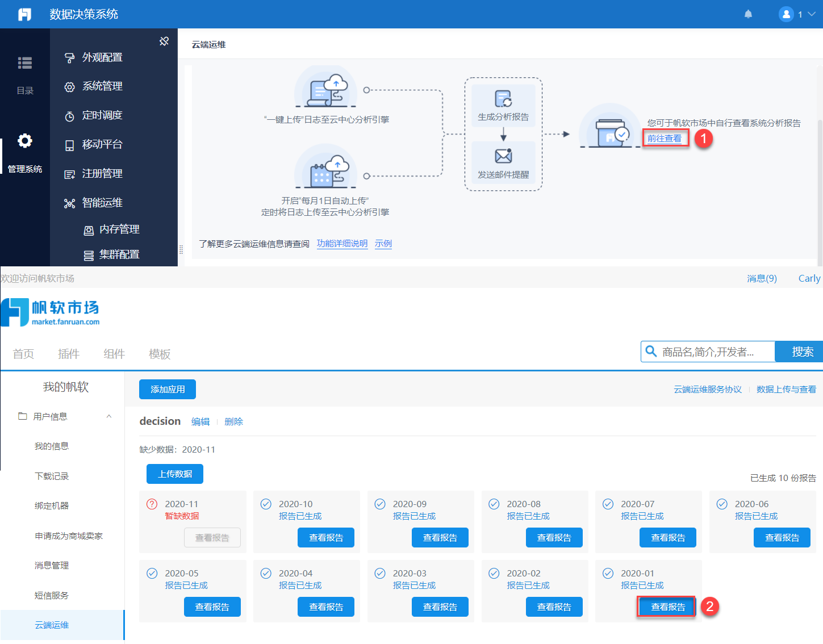This screenshot has width=823, height=644.
Task: Open the 数据上传与查看 link
Action: (x=787, y=389)
